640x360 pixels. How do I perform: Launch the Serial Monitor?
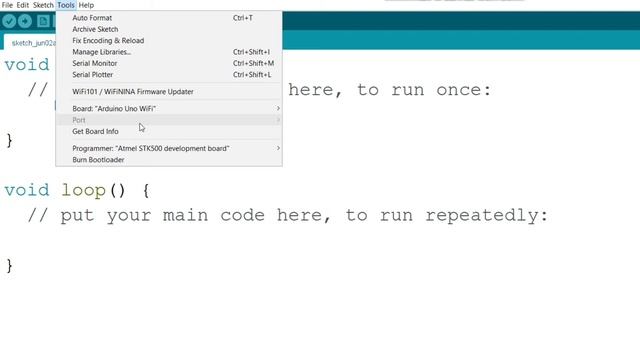pos(169,64)
